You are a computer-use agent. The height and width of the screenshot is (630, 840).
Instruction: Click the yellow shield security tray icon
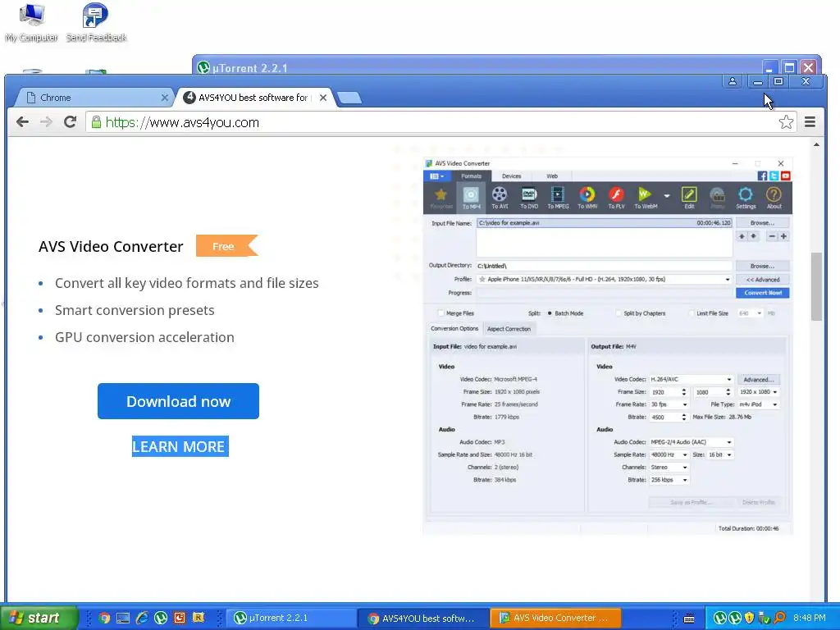[750, 618]
